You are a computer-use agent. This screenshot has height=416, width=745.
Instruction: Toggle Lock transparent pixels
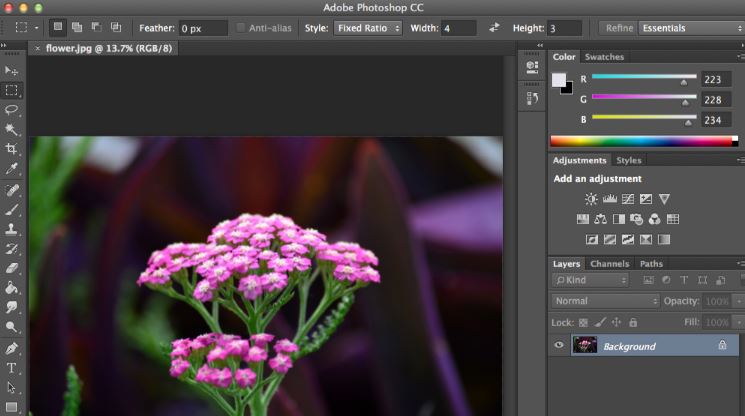click(x=583, y=322)
